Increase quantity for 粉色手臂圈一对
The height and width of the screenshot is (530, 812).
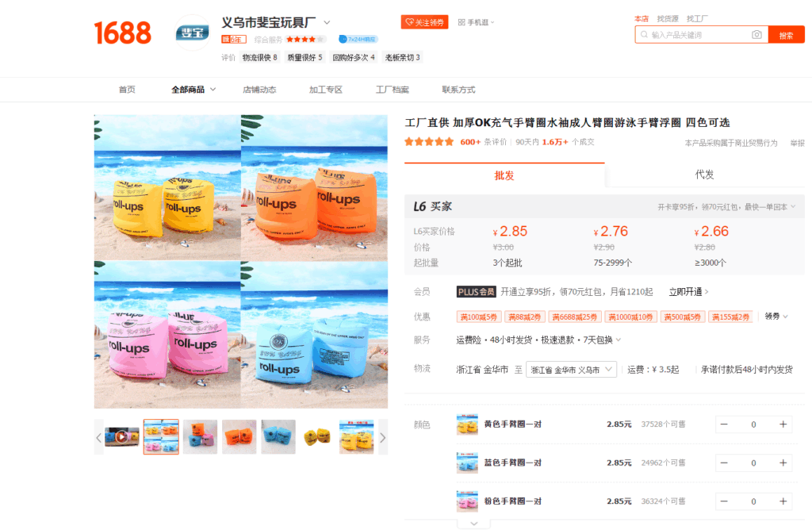[x=783, y=501]
